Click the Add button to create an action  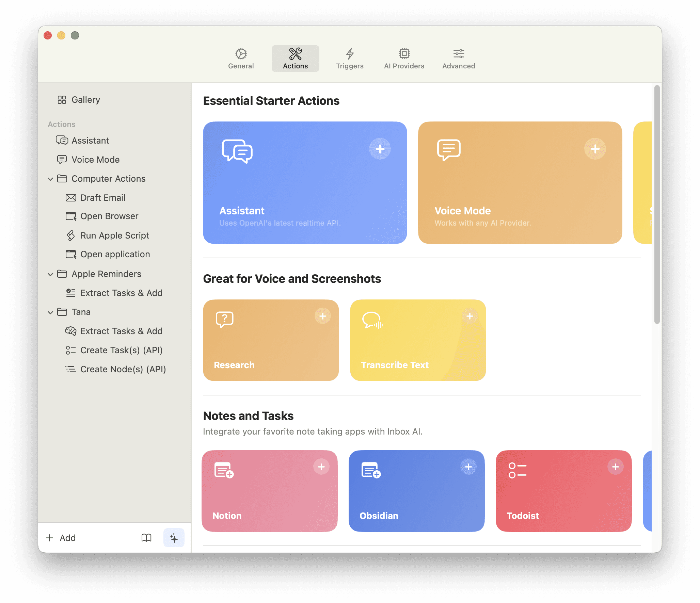[62, 538]
